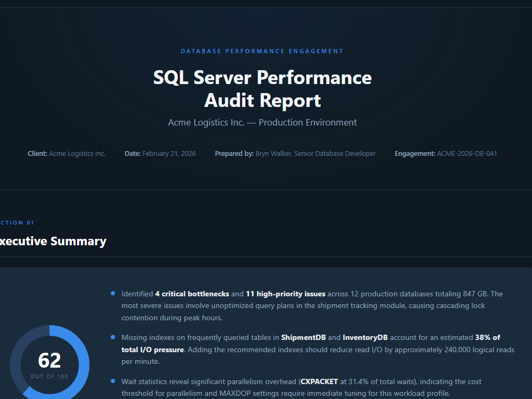Screen dimensions: 532x399
Task: Click the date 'February 21, 2026'
Action: 169,154
